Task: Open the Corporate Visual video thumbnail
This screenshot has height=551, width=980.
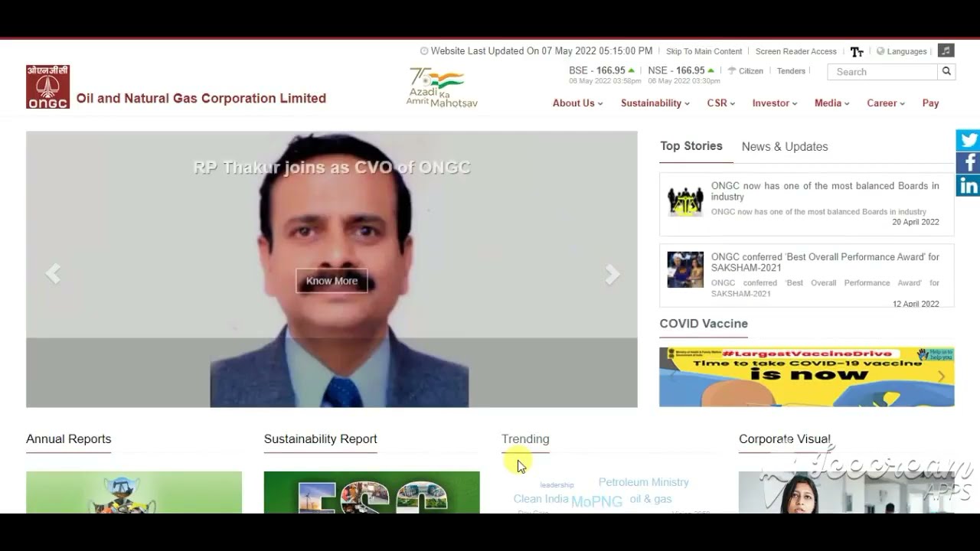Action: [x=846, y=492]
